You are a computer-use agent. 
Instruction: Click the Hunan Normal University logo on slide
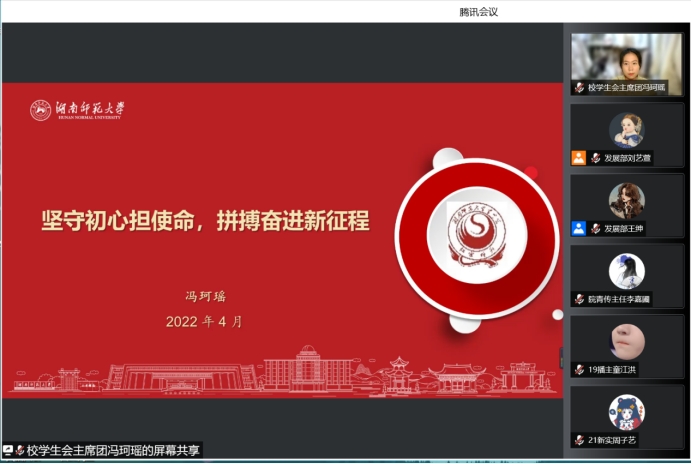pyautogui.click(x=77, y=110)
